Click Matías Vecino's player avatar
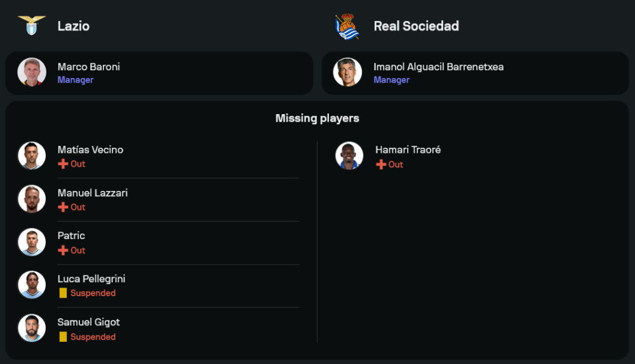 click(x=32, y=155)
